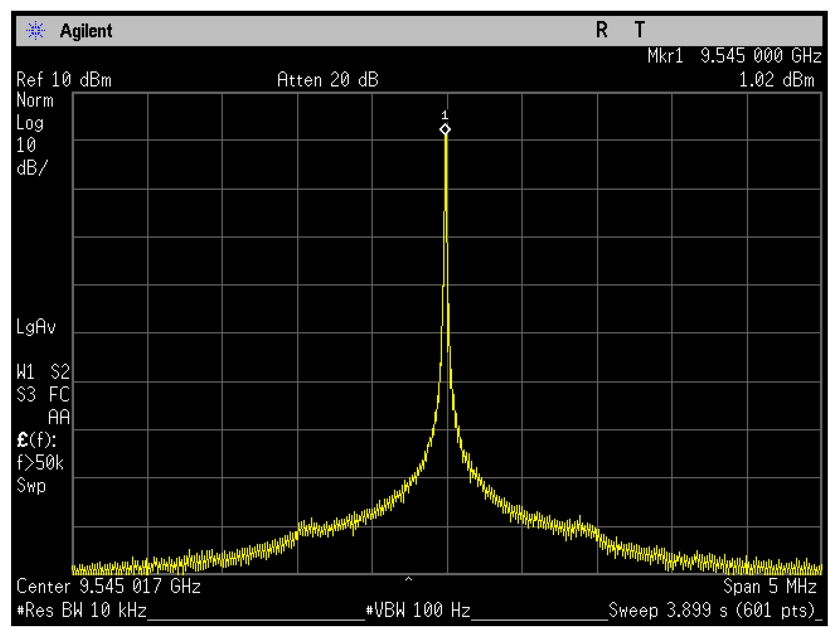The height and width of the screenshot is (638, 840).
Task: Click the Agilent brand text in title bar
Action: [86, 31]
